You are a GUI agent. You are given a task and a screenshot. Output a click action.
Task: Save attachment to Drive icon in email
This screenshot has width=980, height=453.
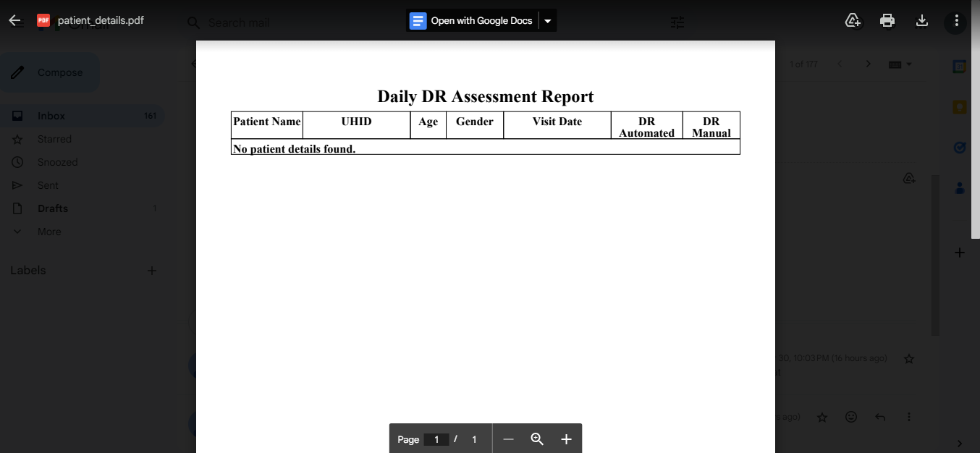910,178
